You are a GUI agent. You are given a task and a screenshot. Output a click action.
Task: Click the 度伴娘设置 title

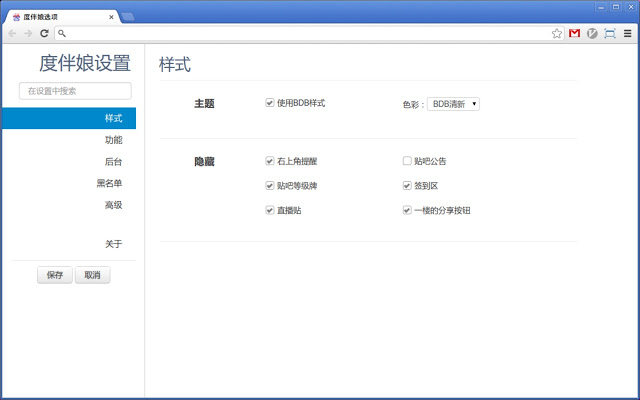pyautogui.click(x=85, y=63)
